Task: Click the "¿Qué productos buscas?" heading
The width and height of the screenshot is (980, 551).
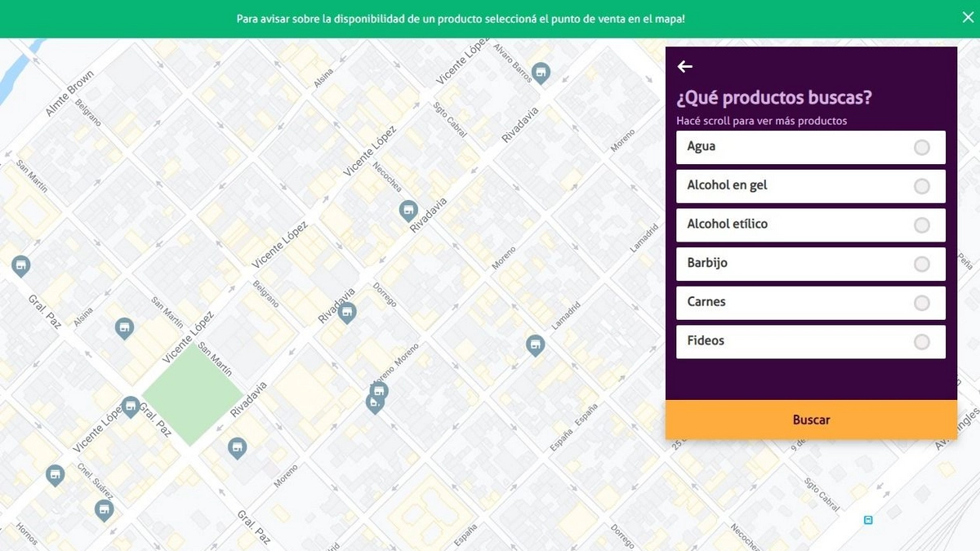Action: [774, 98]
